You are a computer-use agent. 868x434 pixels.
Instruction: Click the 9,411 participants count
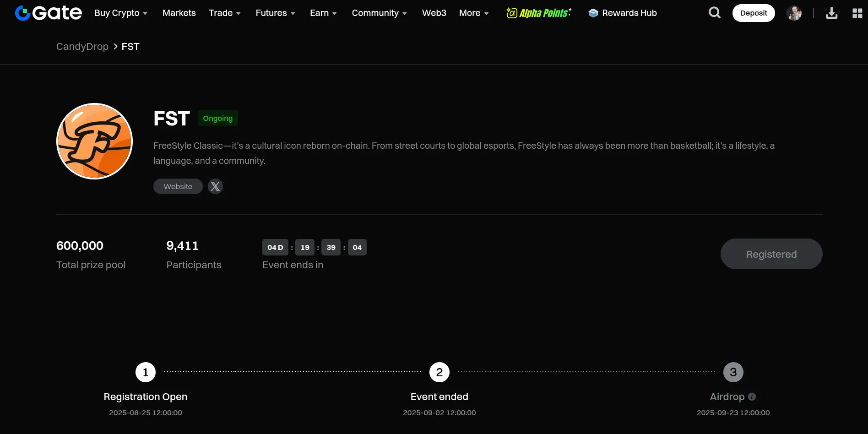tap(182, 246)
